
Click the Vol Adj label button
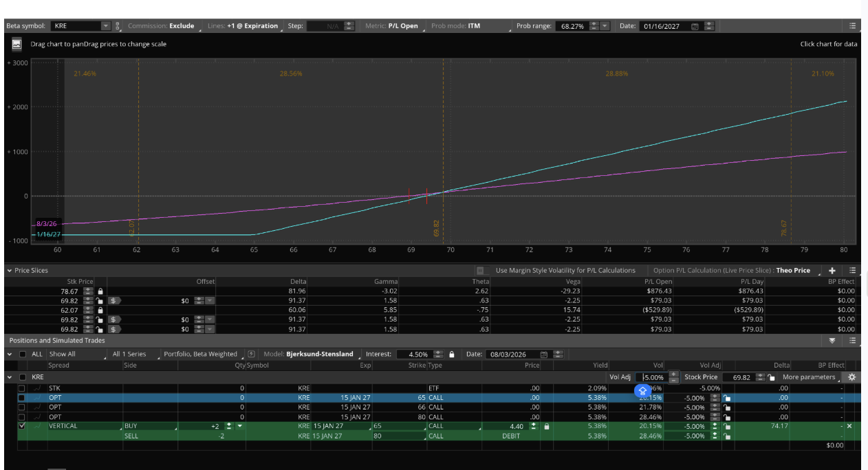coord(620,377)
